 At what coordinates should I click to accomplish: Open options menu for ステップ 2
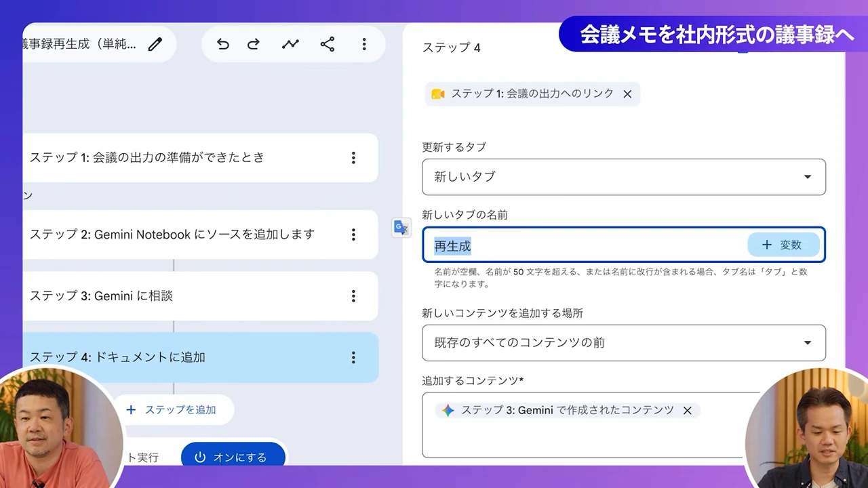tap(353, 235)
